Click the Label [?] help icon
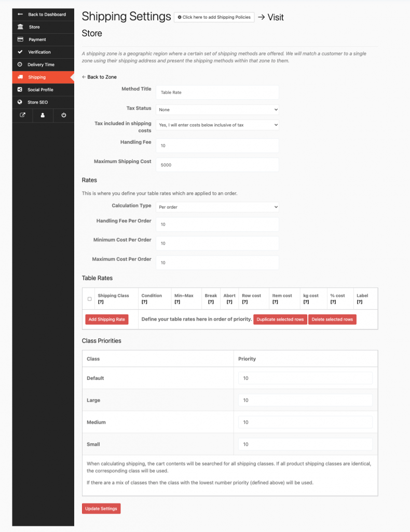410x532 pixels. pos(360,302)
